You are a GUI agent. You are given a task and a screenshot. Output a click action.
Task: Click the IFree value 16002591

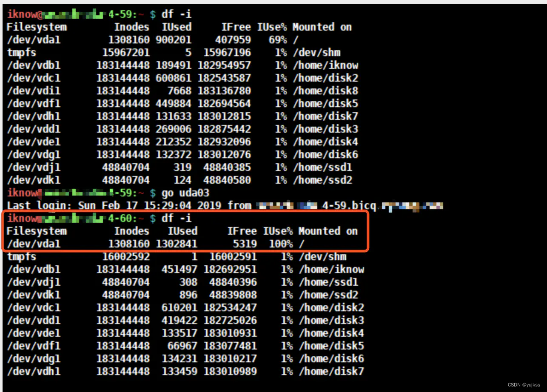click(x=233, y=257)
